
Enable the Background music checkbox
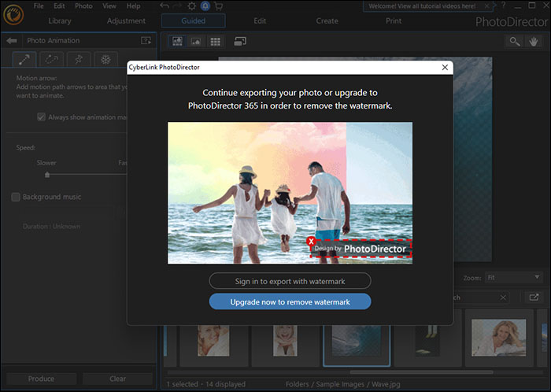coord(16,197)
